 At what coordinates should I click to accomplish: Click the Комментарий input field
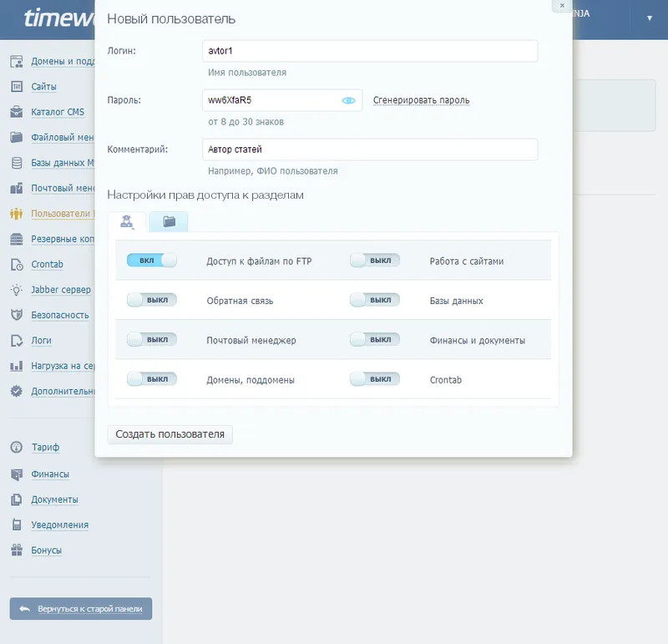pyautogui.click(x=370, y=150)
